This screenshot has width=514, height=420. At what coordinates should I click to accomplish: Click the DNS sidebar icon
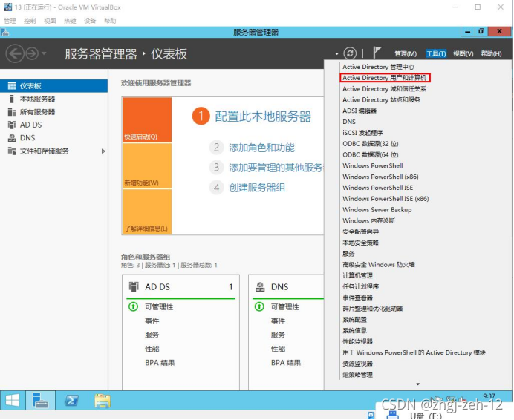(12, 138)
